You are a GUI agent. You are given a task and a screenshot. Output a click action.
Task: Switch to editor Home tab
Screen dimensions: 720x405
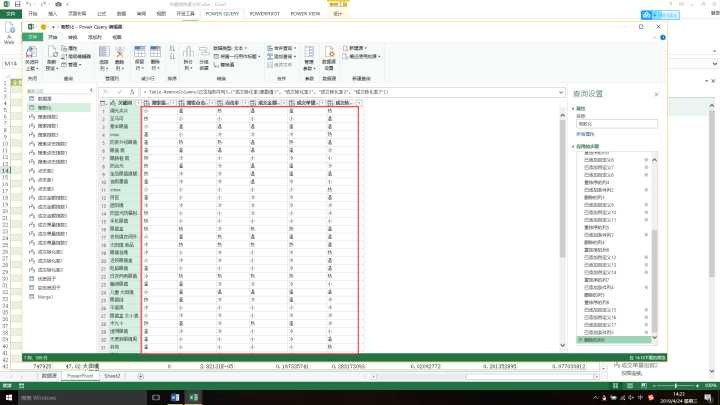(53, 37)
